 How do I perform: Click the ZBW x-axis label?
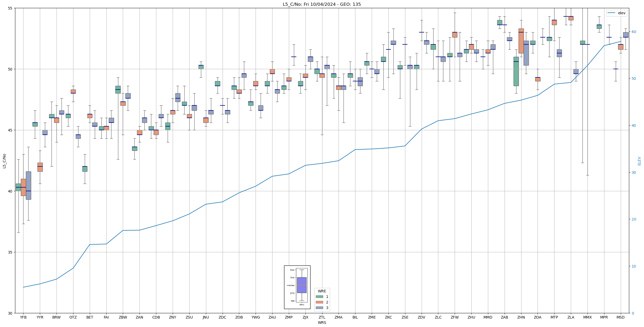tap(123, 317)
